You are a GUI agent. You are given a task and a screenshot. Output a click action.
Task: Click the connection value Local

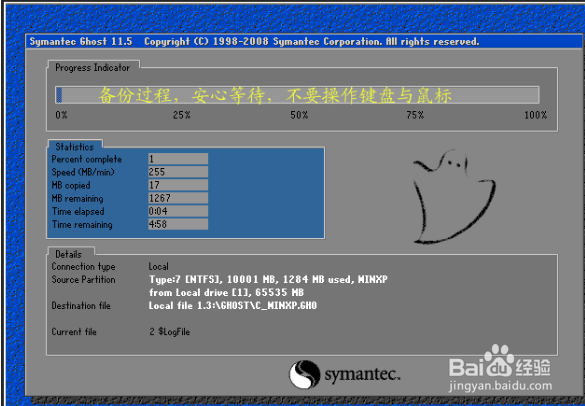pyautogui.click(x=159, y=266)
